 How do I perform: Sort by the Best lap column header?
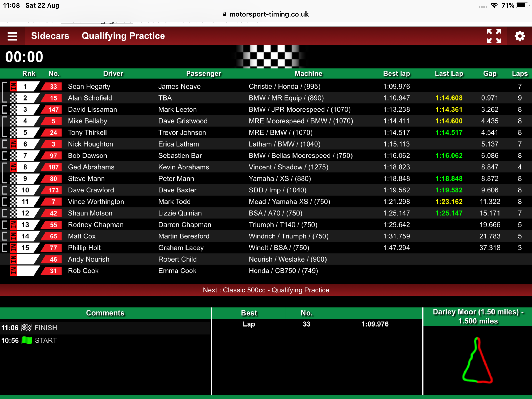coord(396,74)
